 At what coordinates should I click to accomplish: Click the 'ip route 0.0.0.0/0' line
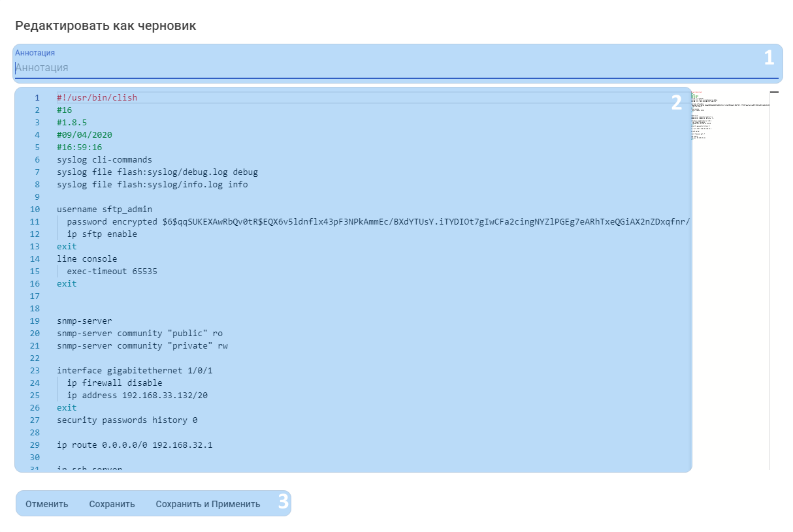pos(135,445)
